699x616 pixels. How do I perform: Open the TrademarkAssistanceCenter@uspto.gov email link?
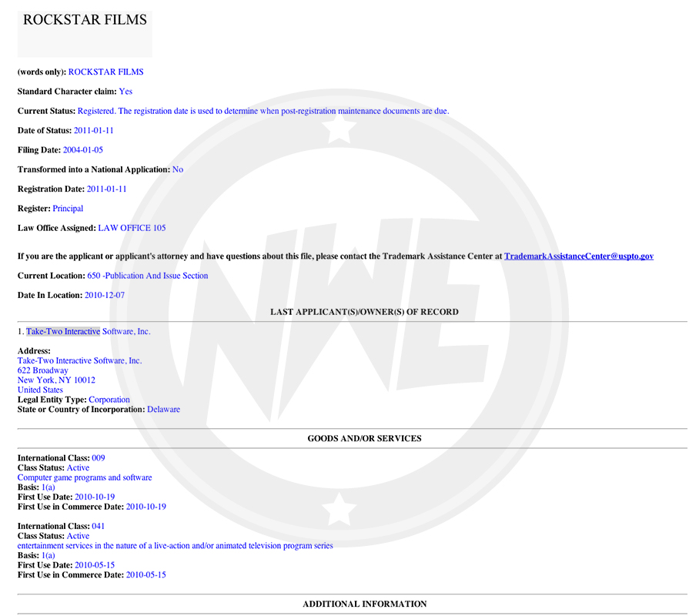(x=578, y=256)
